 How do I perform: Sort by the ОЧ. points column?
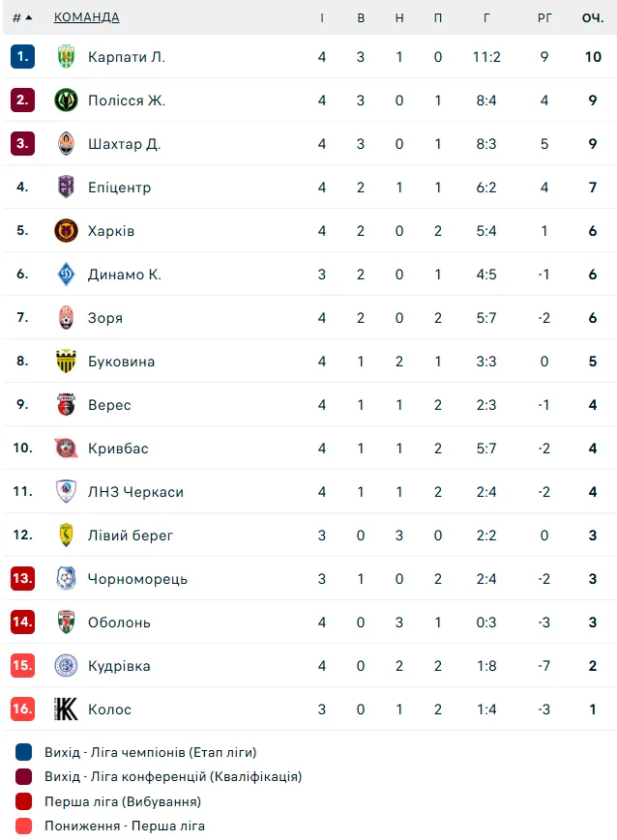point(593,17)
